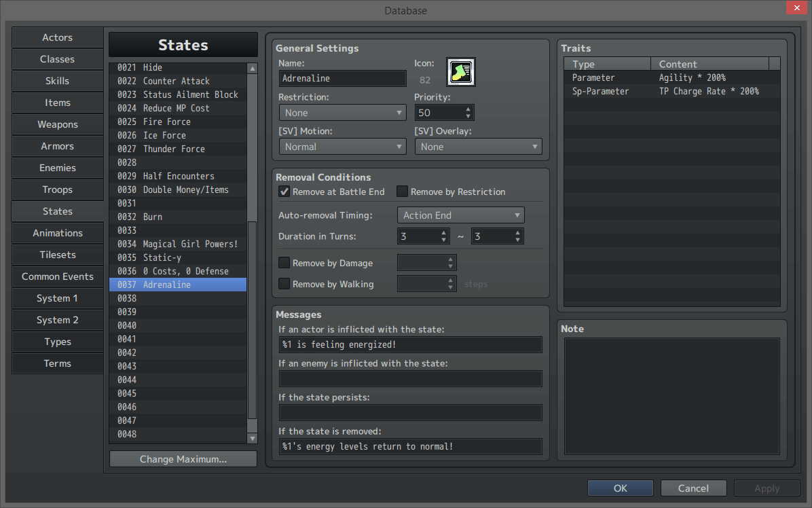Image resolution: width=812 pixels, height=508 pixels.
Task: Select state 0027 Thunder Force
Action: tap(178, 149)
